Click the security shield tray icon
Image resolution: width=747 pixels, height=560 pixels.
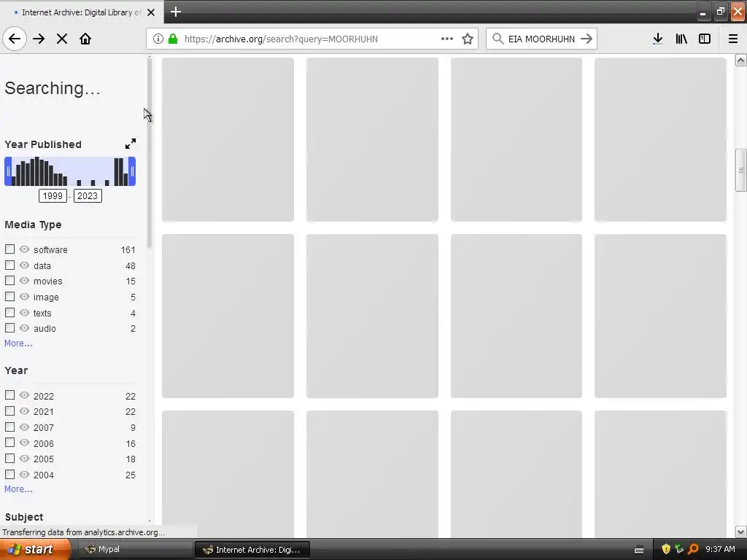tap(666, 549)
